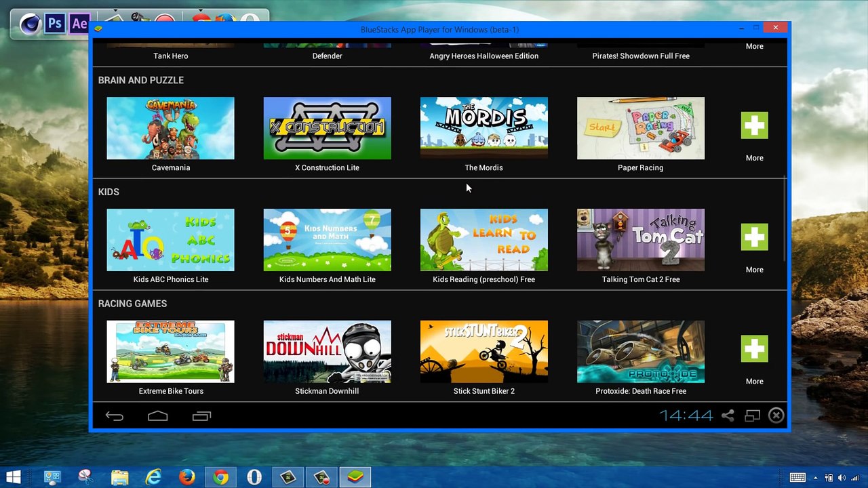The image size is (868, 488).
Task: Open Paper Racing game icon
Action: pyautogui.click(x=641, y=128)
